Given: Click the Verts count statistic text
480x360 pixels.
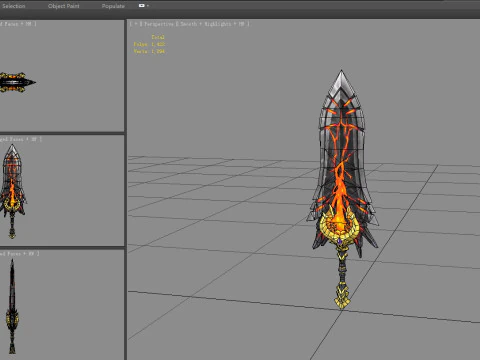Looking at the screenshot, I should tap(149, 51).
